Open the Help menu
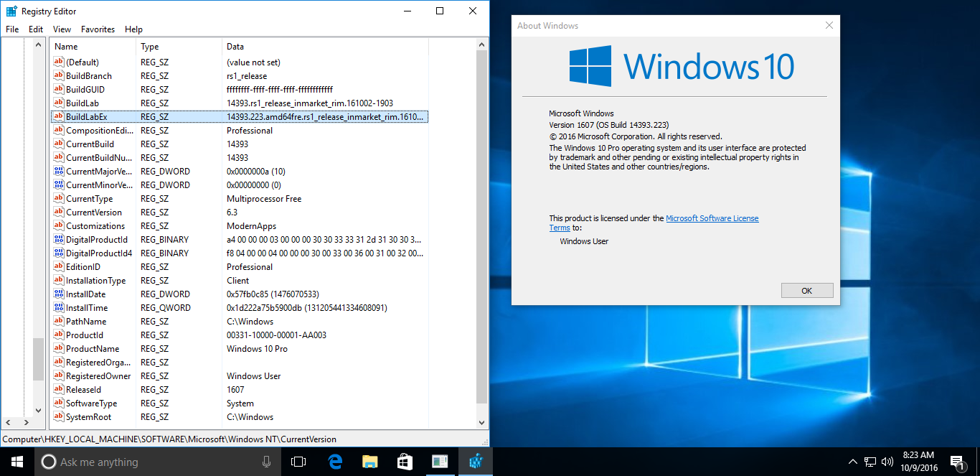980x476 pixels. (x=133, y=29)
